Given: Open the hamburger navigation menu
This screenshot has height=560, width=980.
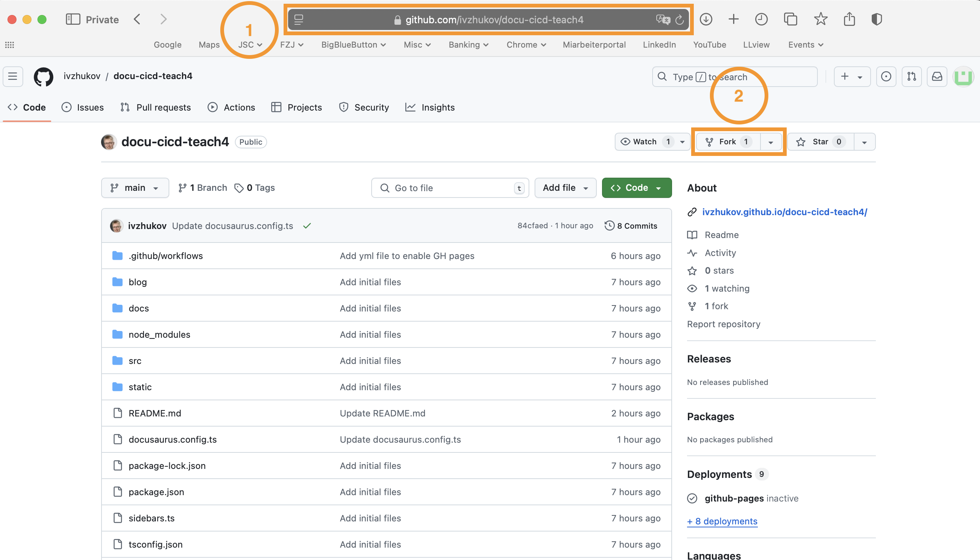Looking at the screenshot, I should pyautogui.click(x=13, y=76).
